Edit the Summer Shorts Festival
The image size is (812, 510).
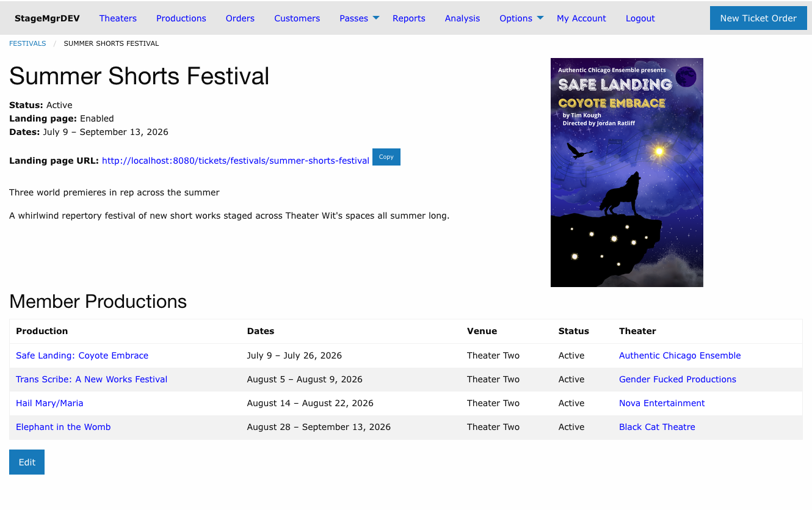point(27,462)
